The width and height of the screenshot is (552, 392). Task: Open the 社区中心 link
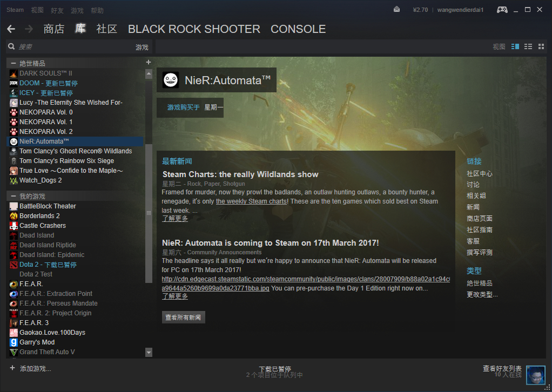[480, 173]
